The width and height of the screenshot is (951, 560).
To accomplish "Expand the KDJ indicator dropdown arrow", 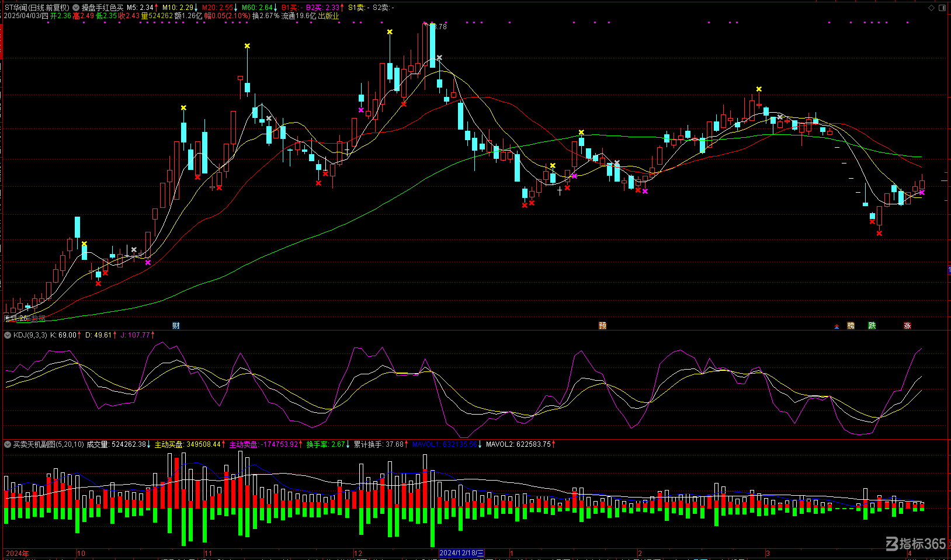I will [8, 335].
